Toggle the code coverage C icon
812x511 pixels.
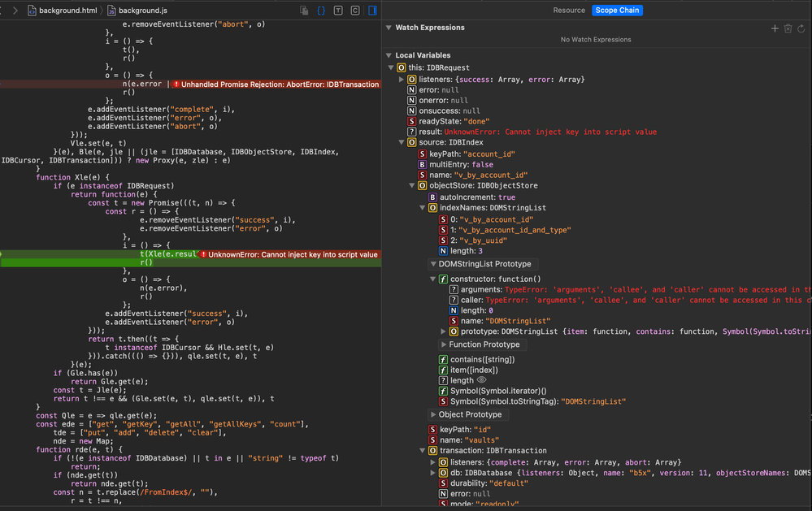coord(355,11)
